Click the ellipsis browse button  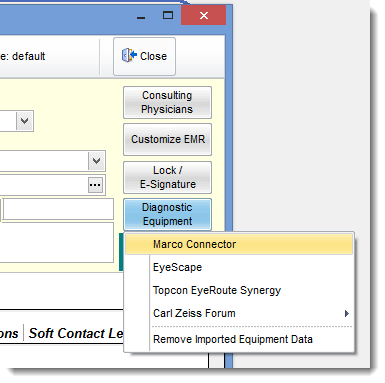click(95, 185)
